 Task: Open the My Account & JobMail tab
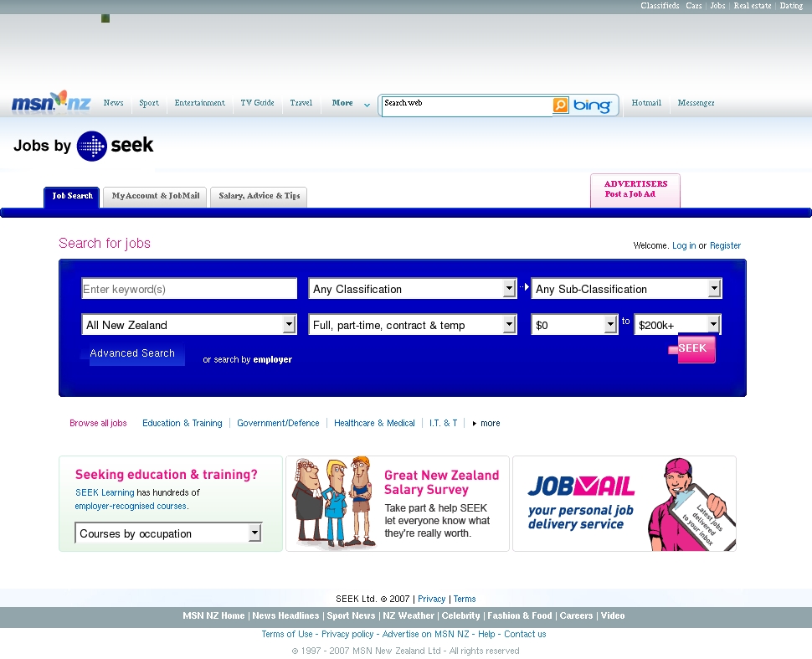tap(156, 196)
